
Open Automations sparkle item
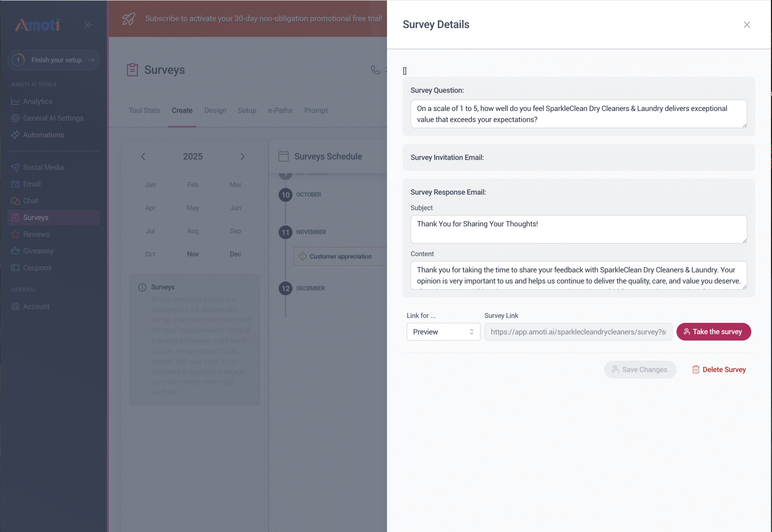(43, 135)
